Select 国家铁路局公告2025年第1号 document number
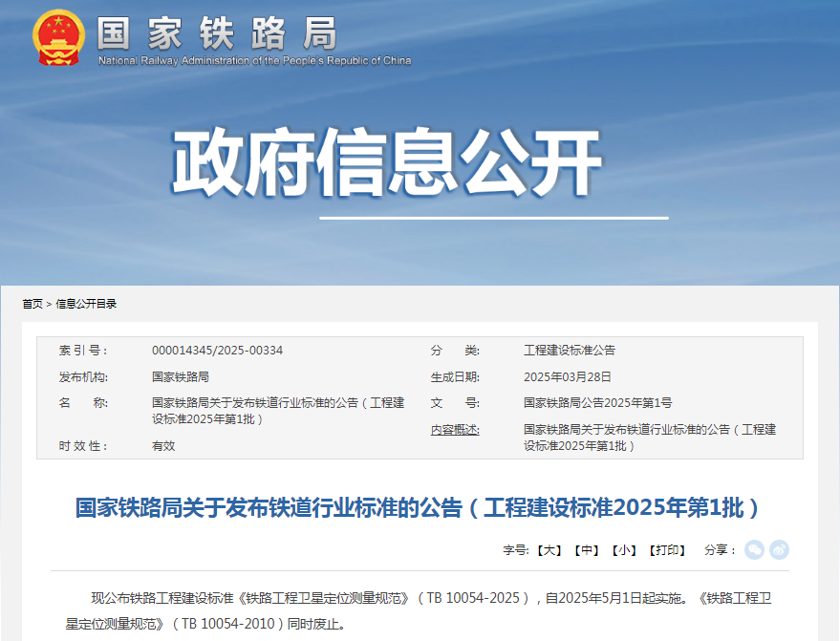Image resolution: width=840 pixels, height=641 pixels. pyautogui.click(x=597, y=403)
